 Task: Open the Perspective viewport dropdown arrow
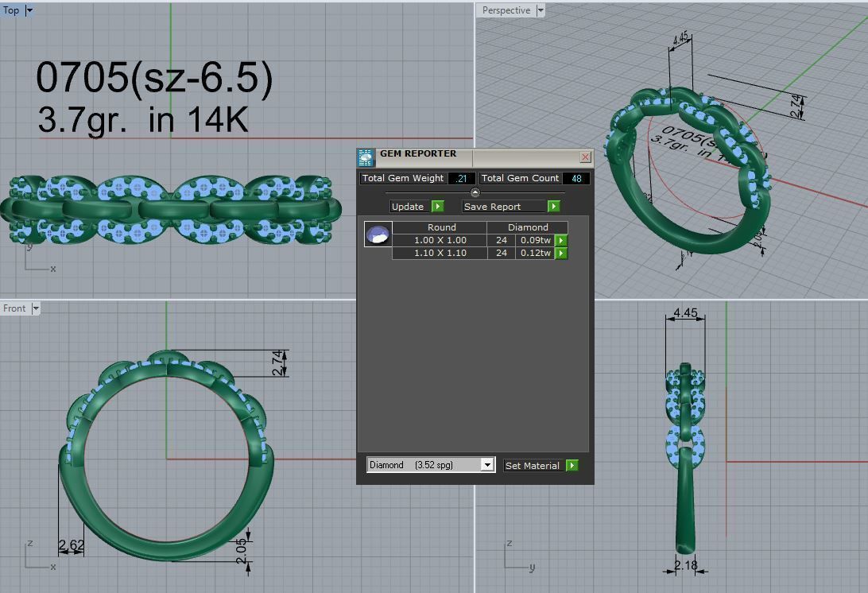[x=541, y=10]
